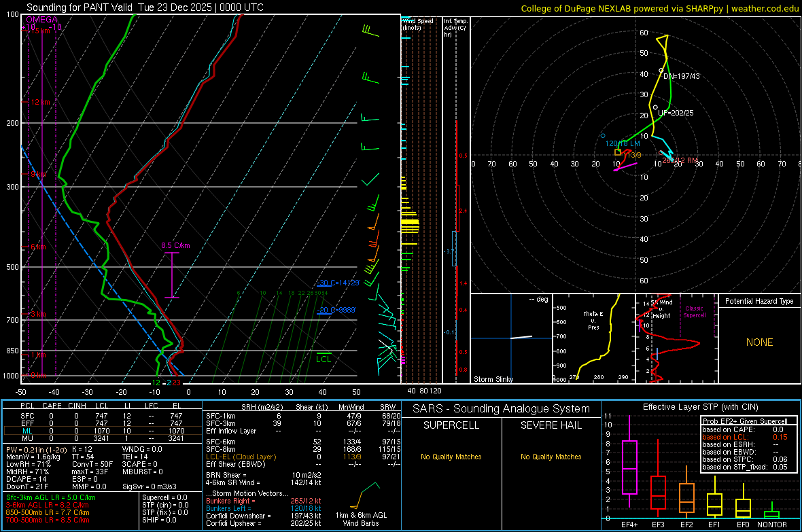Screen dimensions: 802x532
Task: Click the 'Theta-E v. Pres' inset label
Action: (x=593, y=321)
